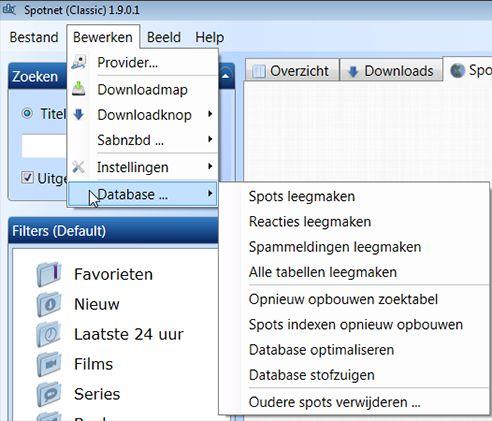
Task: Click the Instellingen tools icon
Action: click(x=79, y=167)
